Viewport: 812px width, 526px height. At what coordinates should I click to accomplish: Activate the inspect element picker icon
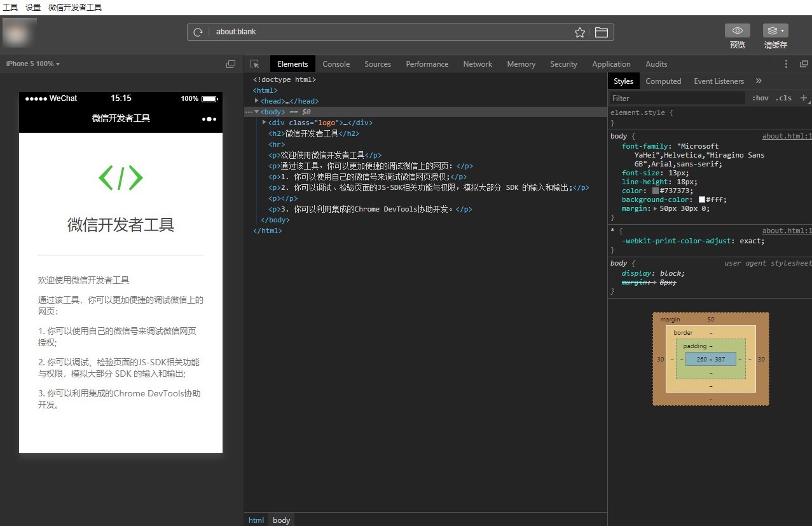pyautogui.click(x=255, y=64)
